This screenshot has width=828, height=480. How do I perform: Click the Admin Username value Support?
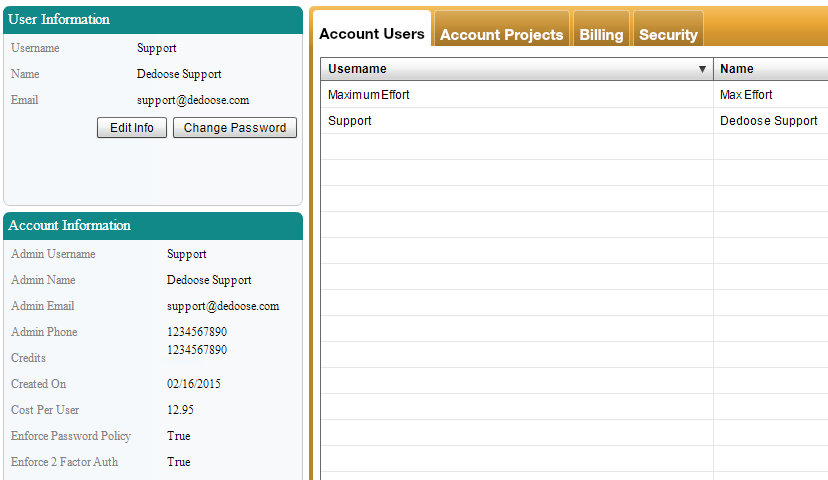point(186,254)
